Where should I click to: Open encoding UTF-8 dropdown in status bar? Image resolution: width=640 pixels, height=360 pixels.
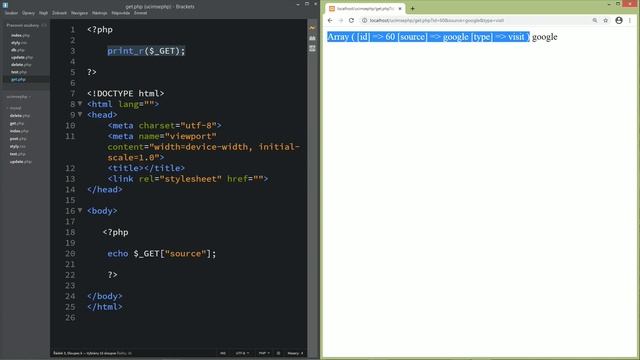[242, 353]
